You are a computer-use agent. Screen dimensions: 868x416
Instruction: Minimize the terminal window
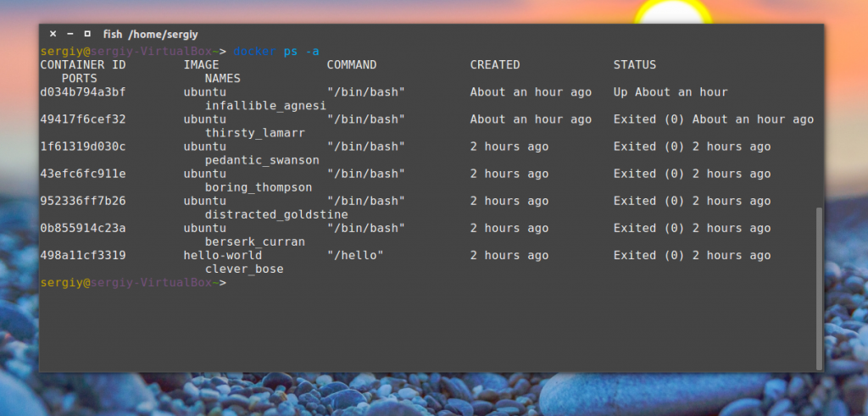70,34
